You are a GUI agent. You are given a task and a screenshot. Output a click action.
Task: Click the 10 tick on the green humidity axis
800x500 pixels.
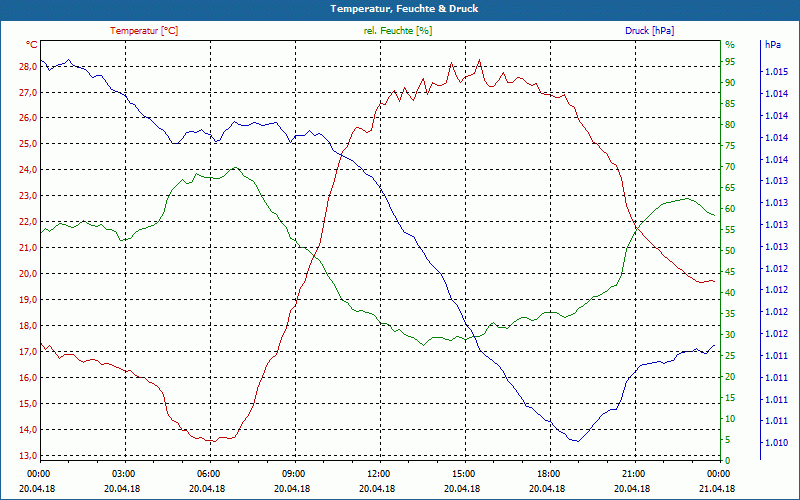click(730, 419)
